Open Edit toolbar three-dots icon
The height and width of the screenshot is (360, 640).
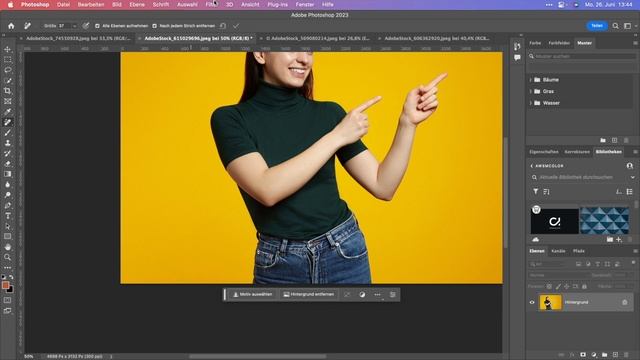[x=8, y=268]
